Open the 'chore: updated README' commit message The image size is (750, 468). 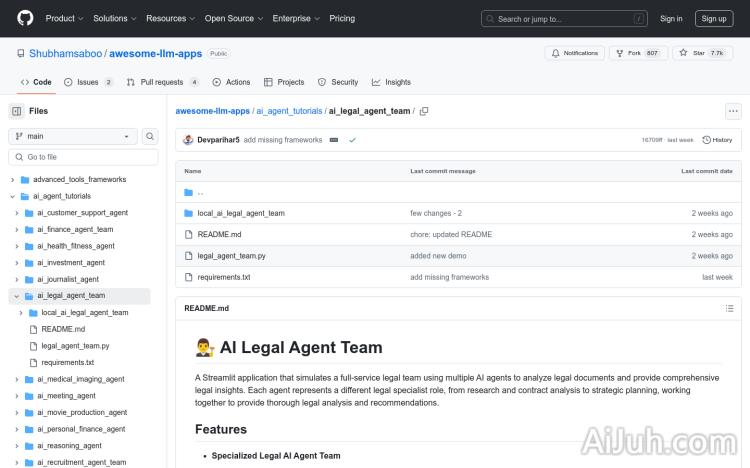coord(451,234)
